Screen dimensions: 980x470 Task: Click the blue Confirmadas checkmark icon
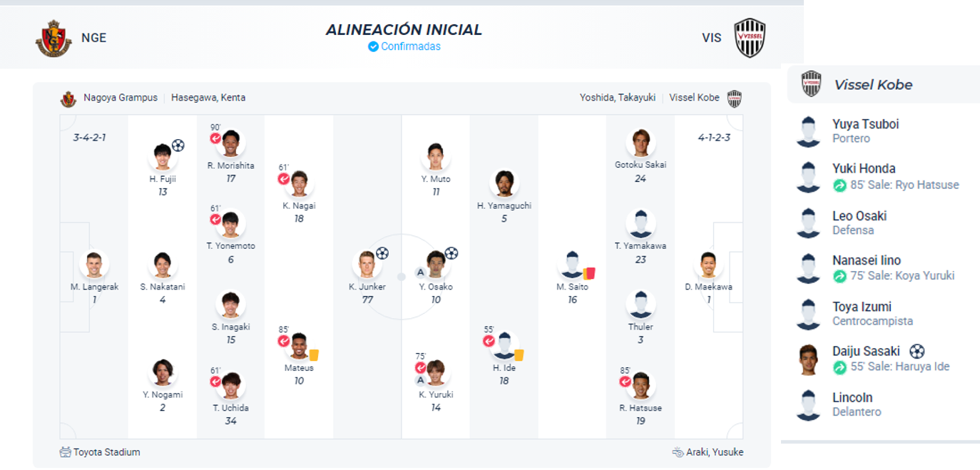click(373, 46)
